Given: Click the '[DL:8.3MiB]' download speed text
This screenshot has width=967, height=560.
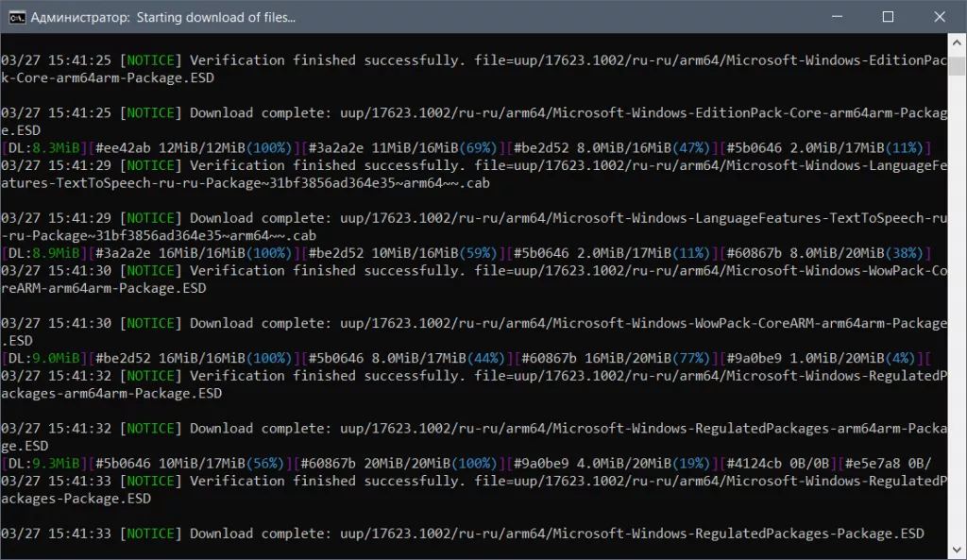Looking at the screenshot, I should [43, 148].
